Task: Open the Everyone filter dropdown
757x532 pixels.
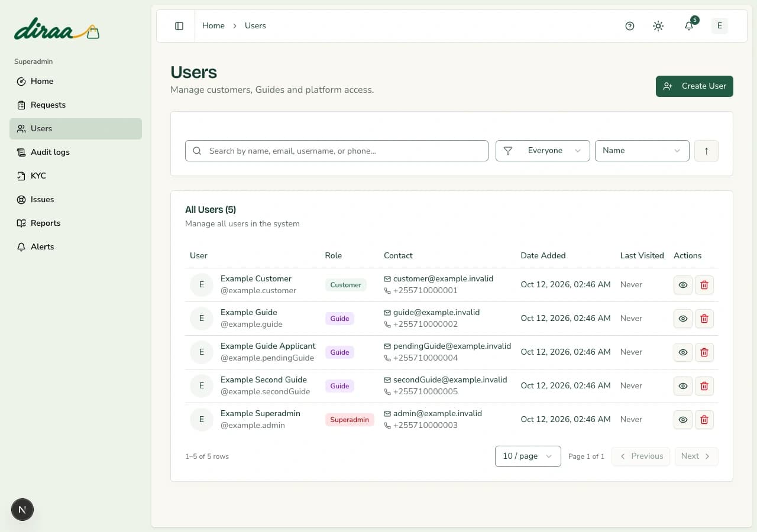Action: pyautogui.click(x=543, y=151)
